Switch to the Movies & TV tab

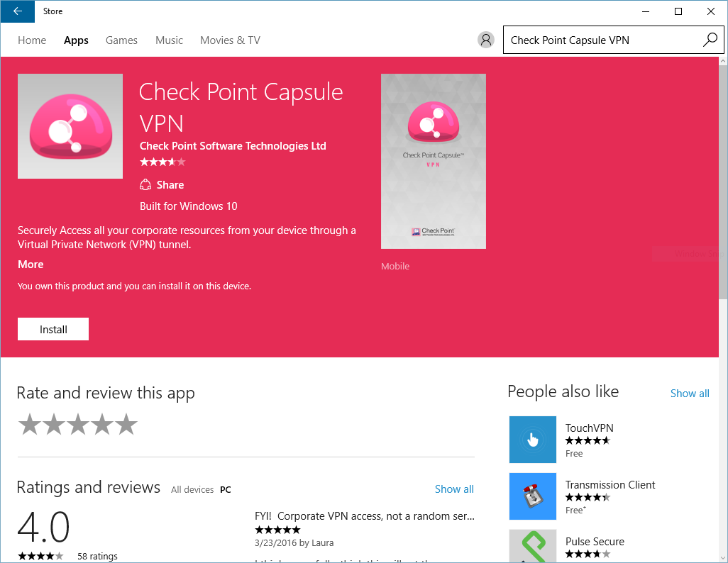point(230,40)
